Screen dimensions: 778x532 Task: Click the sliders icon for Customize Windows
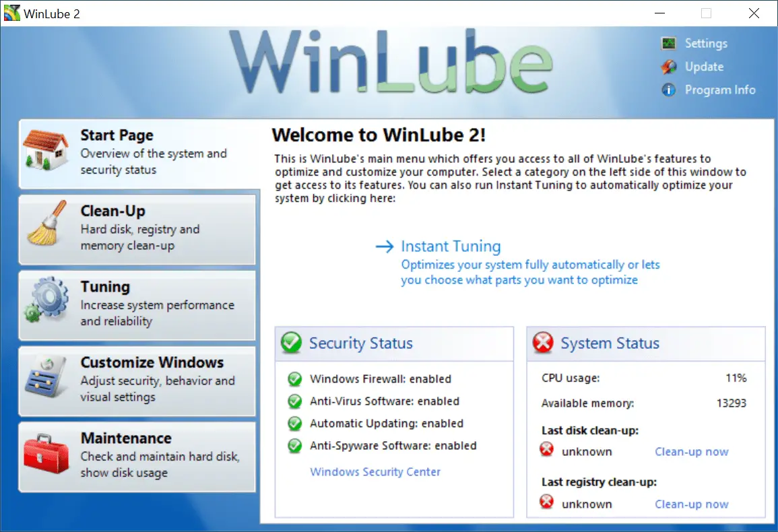coord(46,376)
